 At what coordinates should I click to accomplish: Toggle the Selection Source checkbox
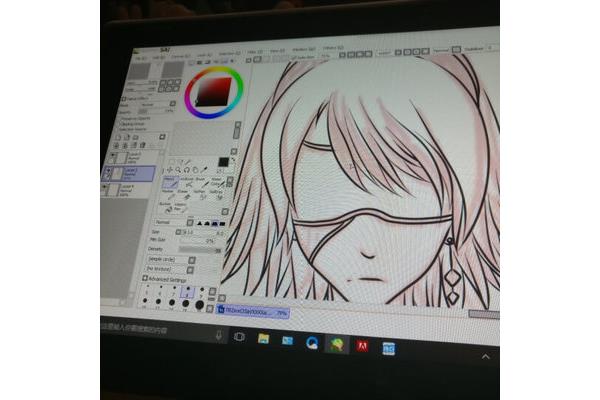(x=118, y=129)
